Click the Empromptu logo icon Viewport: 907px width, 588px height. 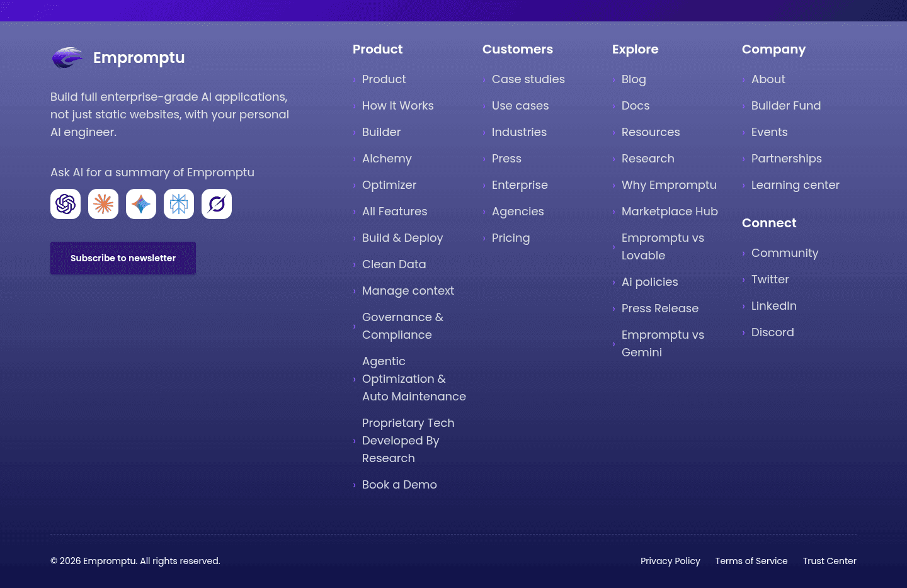tap(67, 58)
